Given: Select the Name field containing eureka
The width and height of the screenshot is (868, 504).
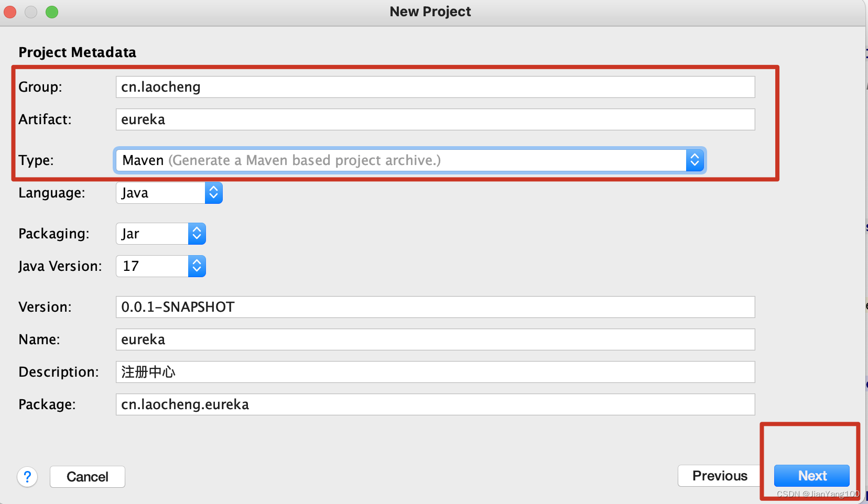Looking at the screenshot, I should (x=435, y=339).
